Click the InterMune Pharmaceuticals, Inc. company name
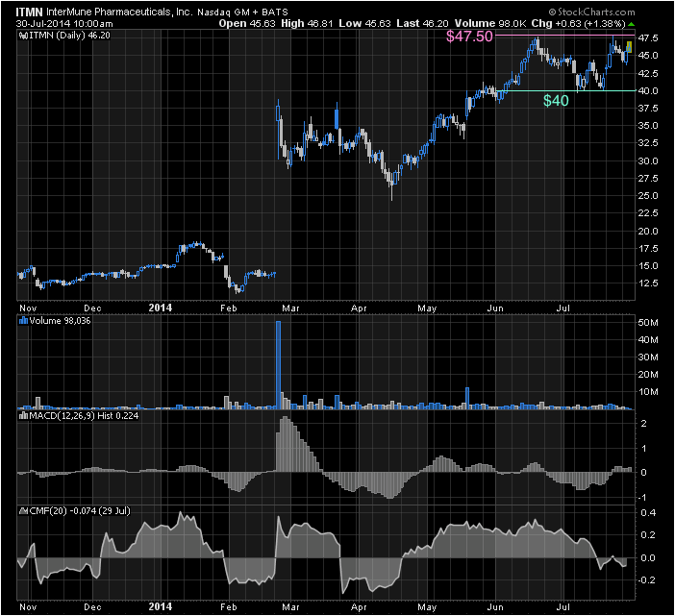Screen dimensions: 675x616 pyautogui.click(x=119, y=12)
